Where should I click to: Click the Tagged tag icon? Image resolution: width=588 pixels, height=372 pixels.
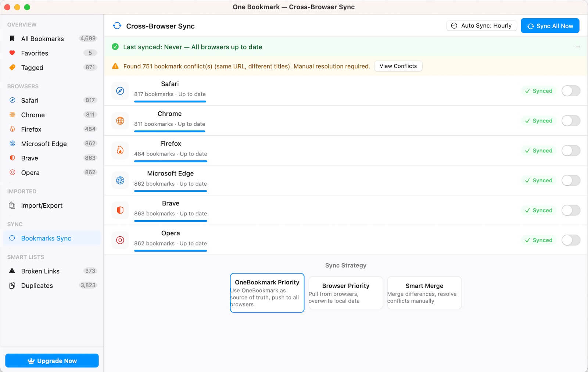12,67
